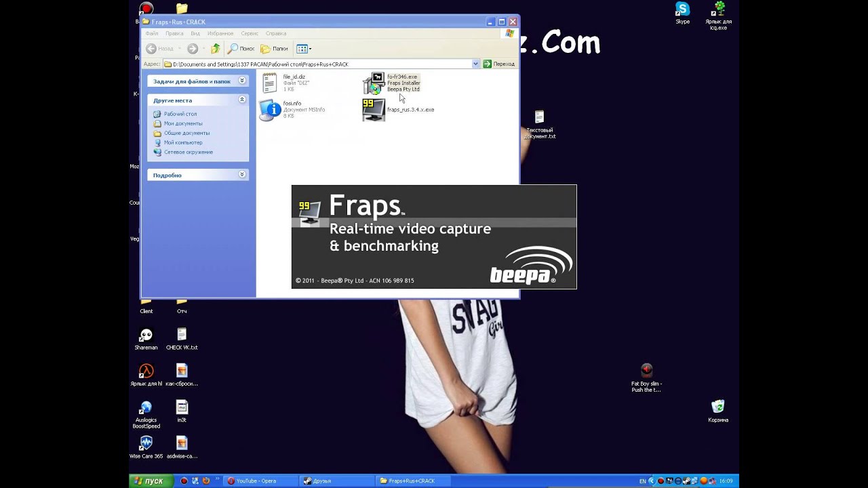Open the Общие документы link

click(x=186, y=133)
